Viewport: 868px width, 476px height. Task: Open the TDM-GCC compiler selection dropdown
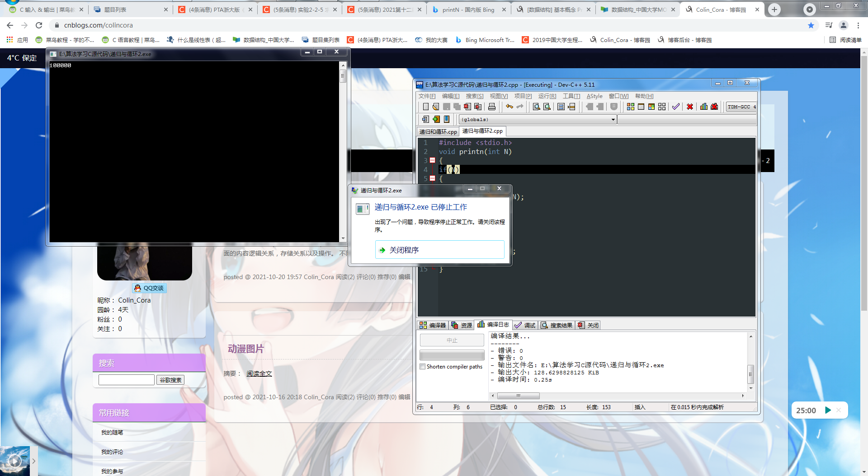(x=741, y=107)
